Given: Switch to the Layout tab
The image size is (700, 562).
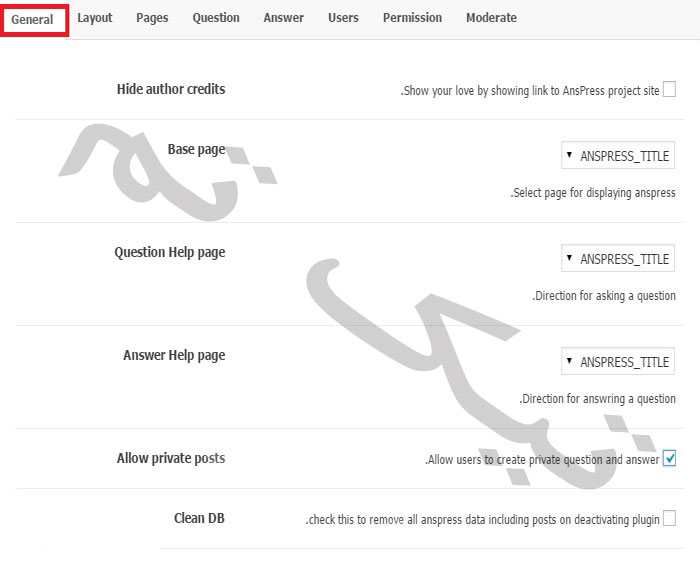Looking at the screenshot, I should pyautogui.click(x=95, y=18).
